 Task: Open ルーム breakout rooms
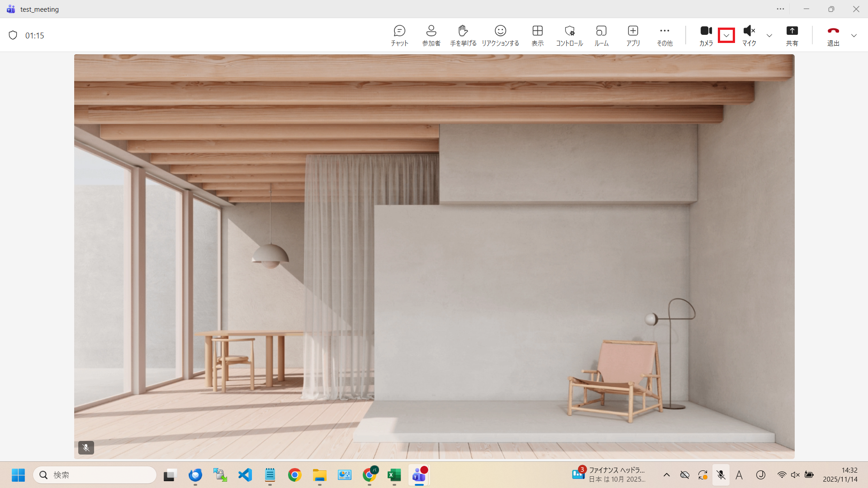coord(601,35)
